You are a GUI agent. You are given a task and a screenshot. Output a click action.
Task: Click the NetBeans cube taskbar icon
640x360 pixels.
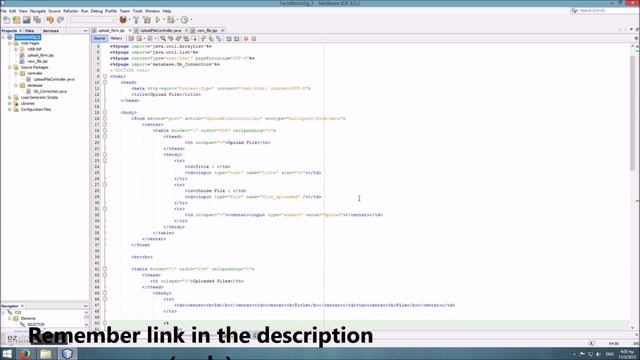point(67,353)
